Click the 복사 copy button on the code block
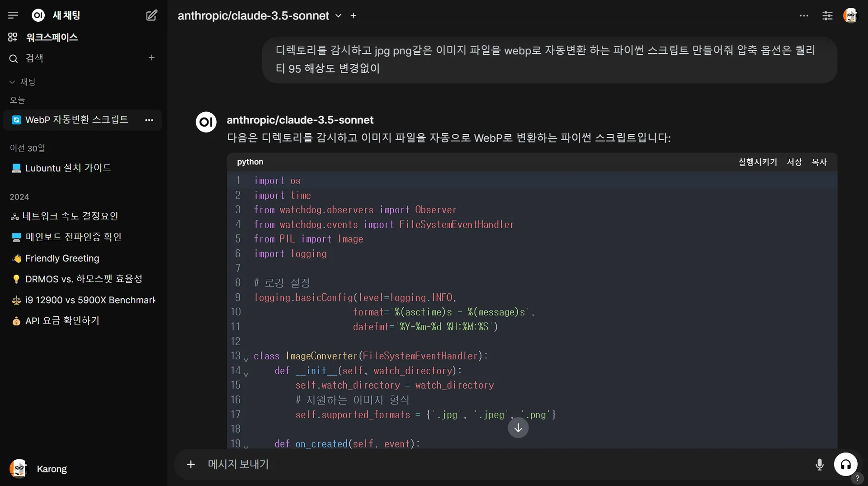868x486 pixels. point(819,162)
